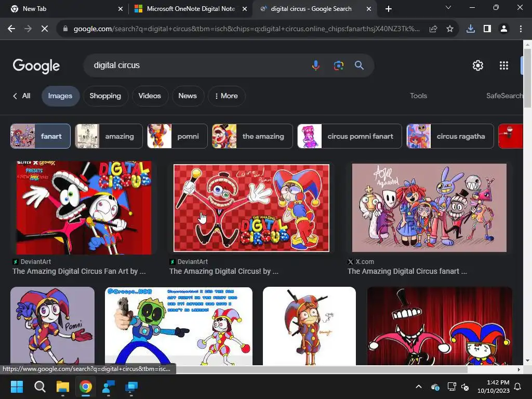Open the red curtain Caine and Pomni thumbnail

click(x=440, y=326)
